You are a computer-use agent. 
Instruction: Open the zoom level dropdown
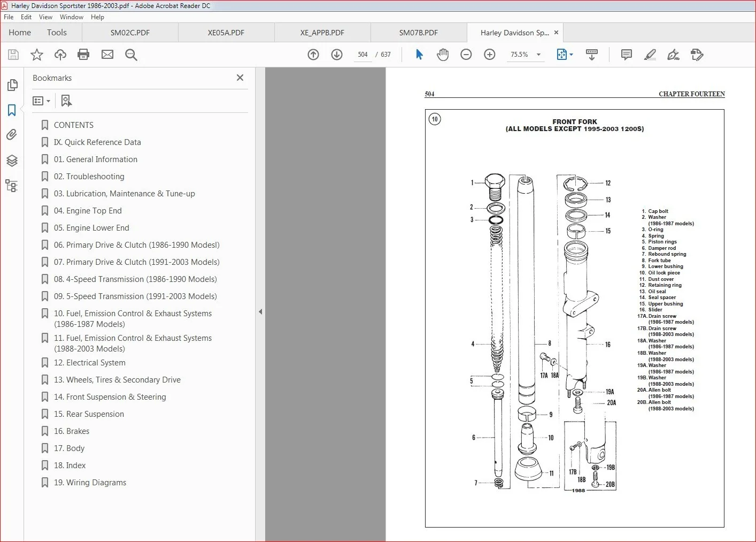[538, 55]
